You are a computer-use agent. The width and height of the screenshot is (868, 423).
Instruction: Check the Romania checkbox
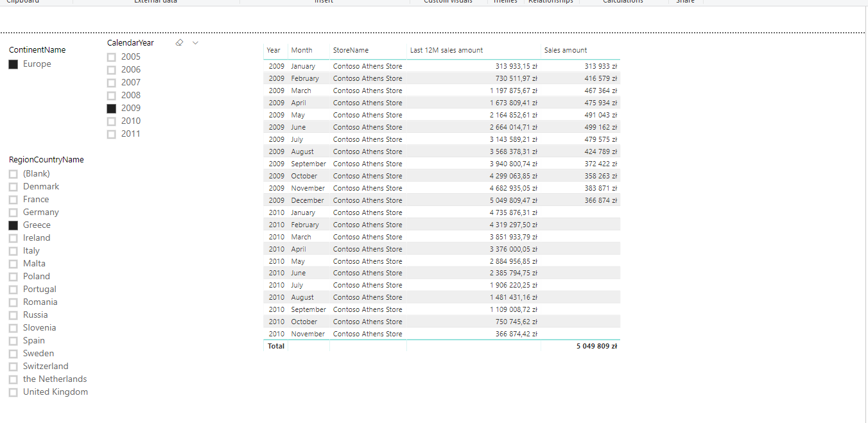point(13,302)
